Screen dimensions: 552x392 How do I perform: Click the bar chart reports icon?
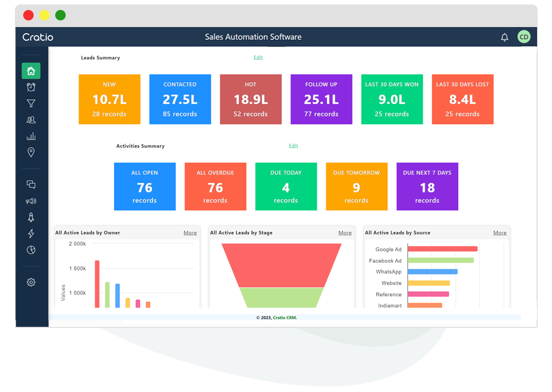[x=31, y=136]
